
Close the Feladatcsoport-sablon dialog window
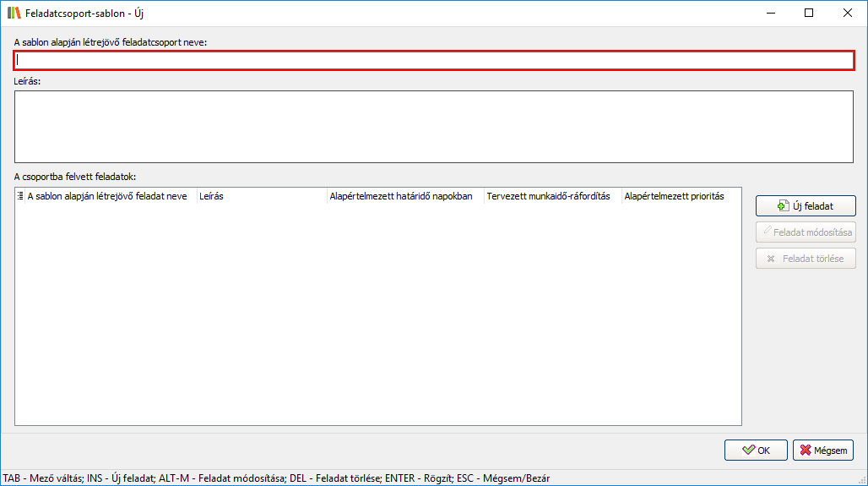click(x=848, y=13)
